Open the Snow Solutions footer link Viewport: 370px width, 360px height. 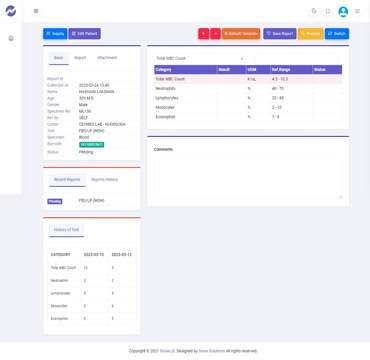coord(211,351)
